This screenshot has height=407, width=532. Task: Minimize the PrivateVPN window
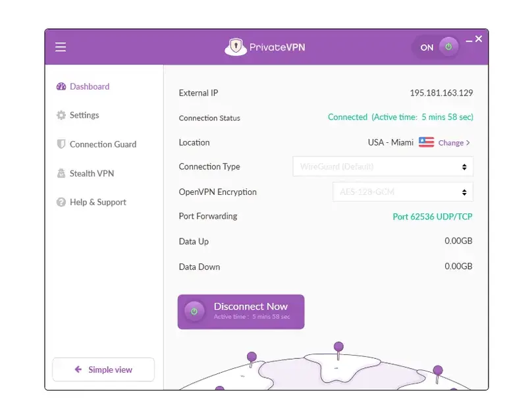[469, 41]
